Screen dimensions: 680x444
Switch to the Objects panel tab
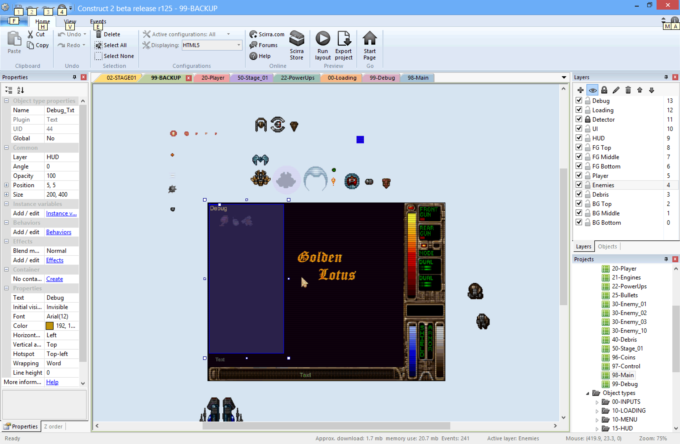[x=607, y=247]
